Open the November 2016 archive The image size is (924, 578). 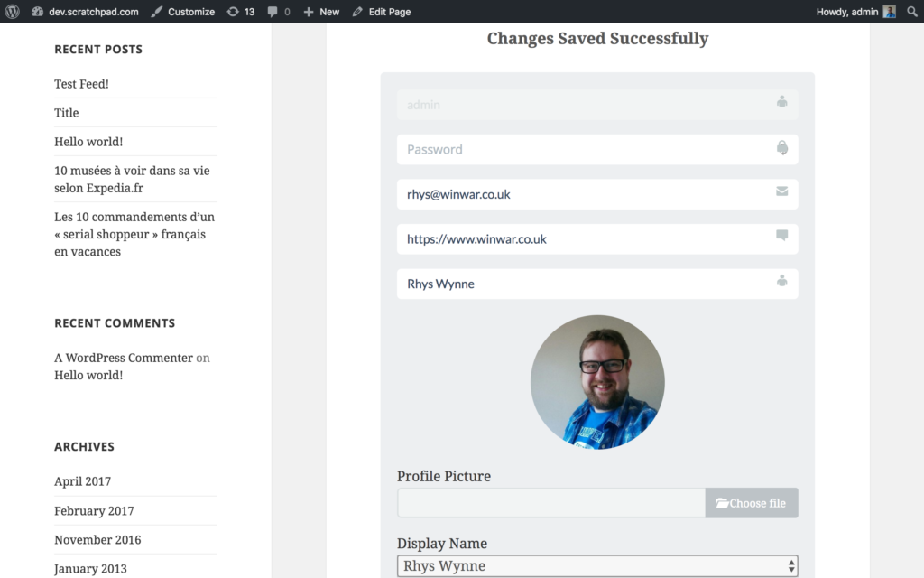point(97,540)
